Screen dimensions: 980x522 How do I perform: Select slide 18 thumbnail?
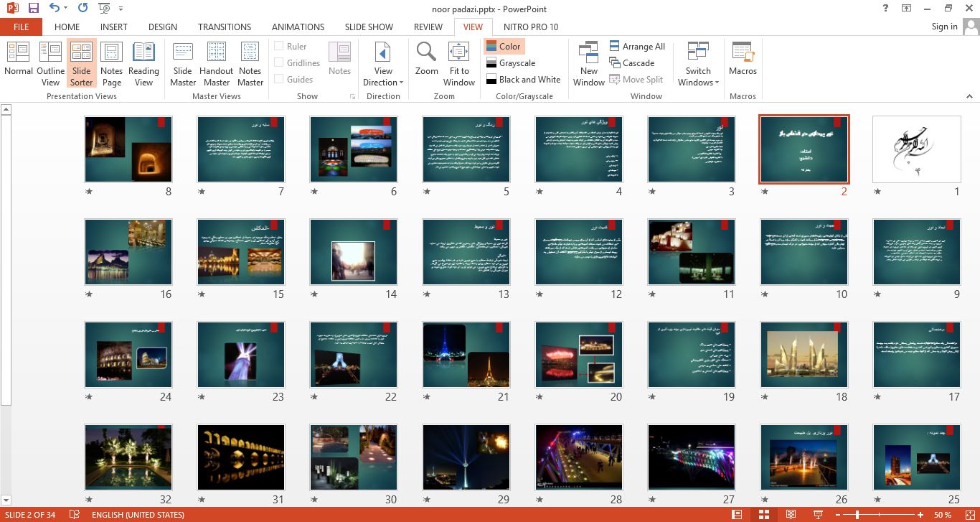tap(804, 355)
